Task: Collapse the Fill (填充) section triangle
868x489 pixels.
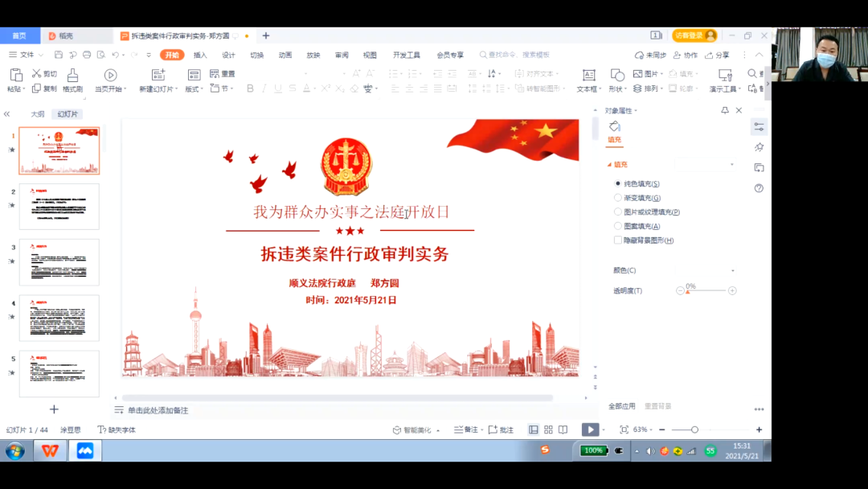Action: coord(609,165)
